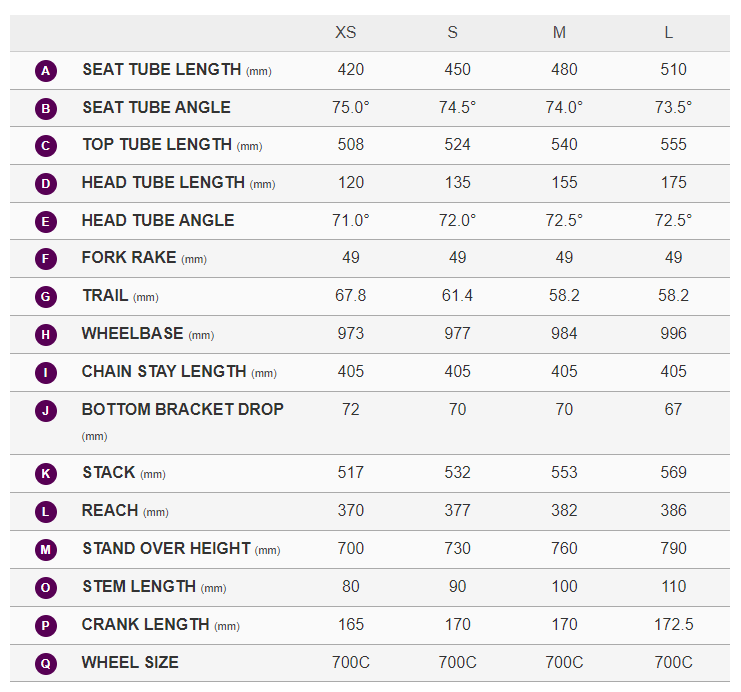Click the purple B badge for seat tube angle
Viewport: 741px width, 692px height.
pyautogui.click(x=46, y=108)
